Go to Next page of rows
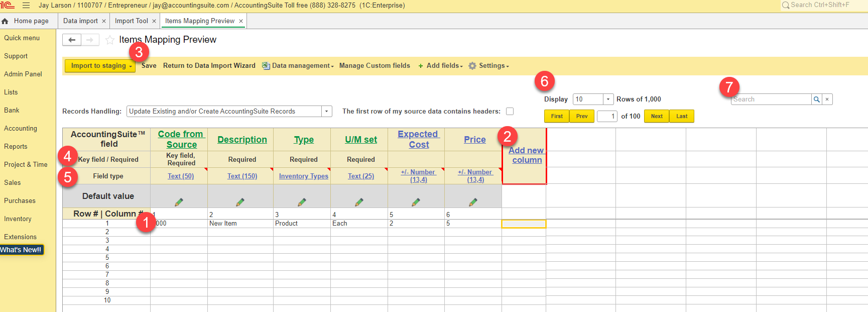Screen dimensions: 868x312 tap(657, 116)
